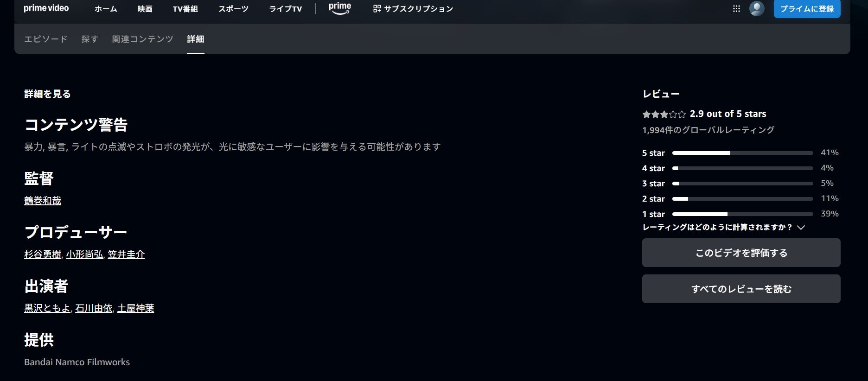Switch to the エピソード tab
The height and width of the screenshot is (381, 868).
point(46,39)
